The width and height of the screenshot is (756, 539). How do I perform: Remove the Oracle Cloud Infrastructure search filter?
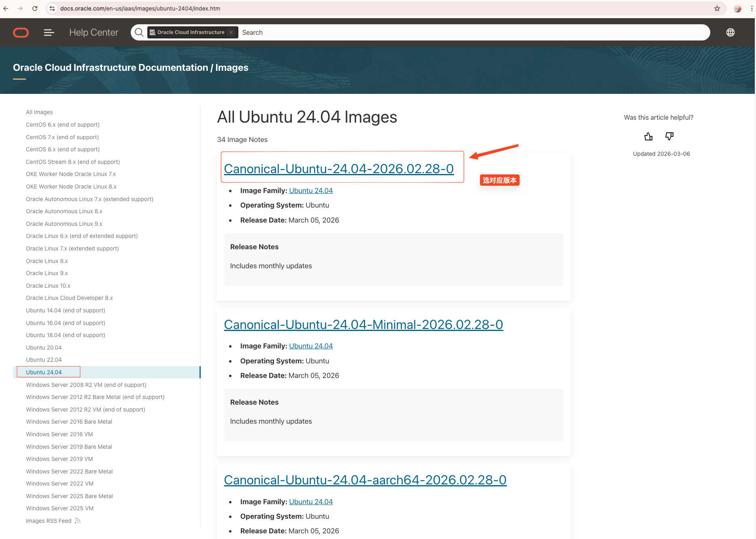[x=231, y=32]
